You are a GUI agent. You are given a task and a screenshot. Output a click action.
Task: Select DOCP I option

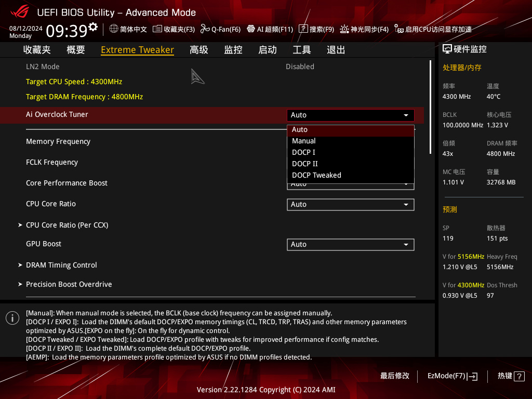[351, 153]
